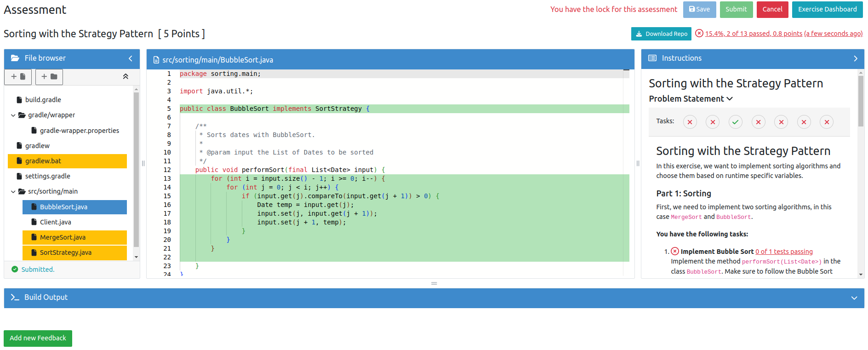Expand the Build Output panel
The height and width of the screenshot is (350, 868).
click(854, 298)
